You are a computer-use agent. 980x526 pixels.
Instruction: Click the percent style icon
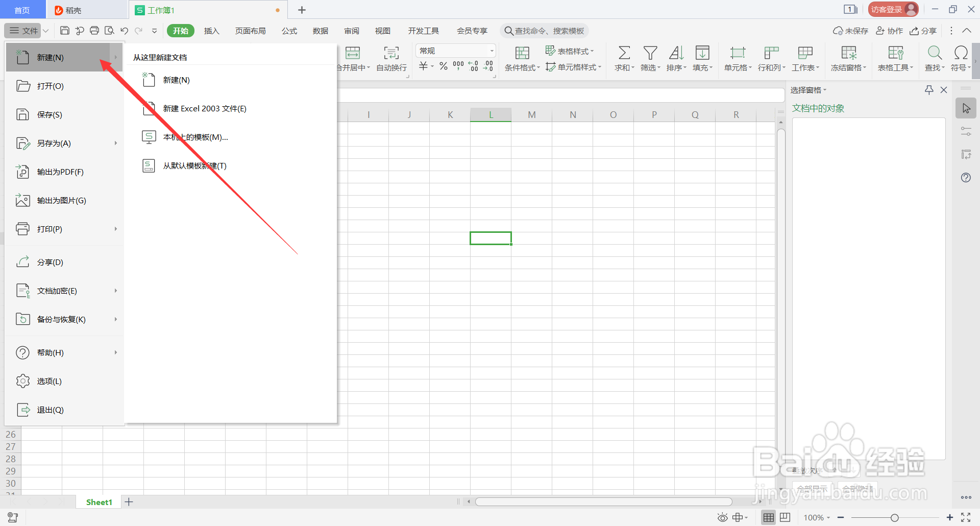tap(444, 66)
